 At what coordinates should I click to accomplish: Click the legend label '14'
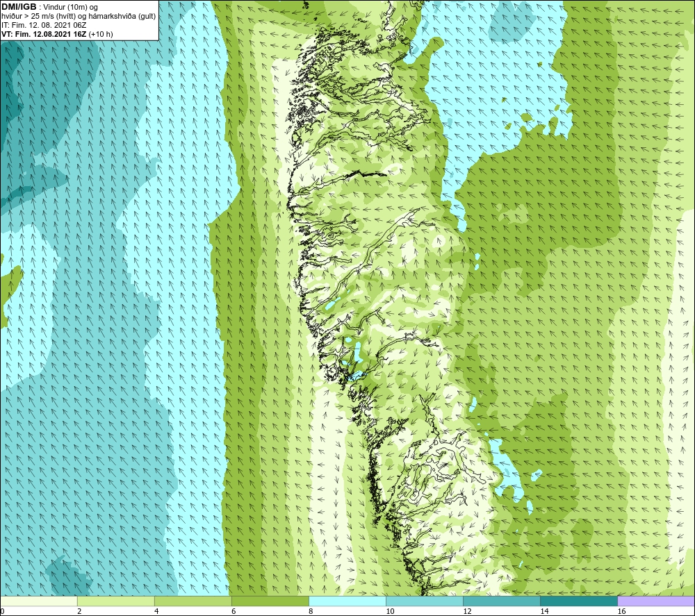click(x=544, y=611)
